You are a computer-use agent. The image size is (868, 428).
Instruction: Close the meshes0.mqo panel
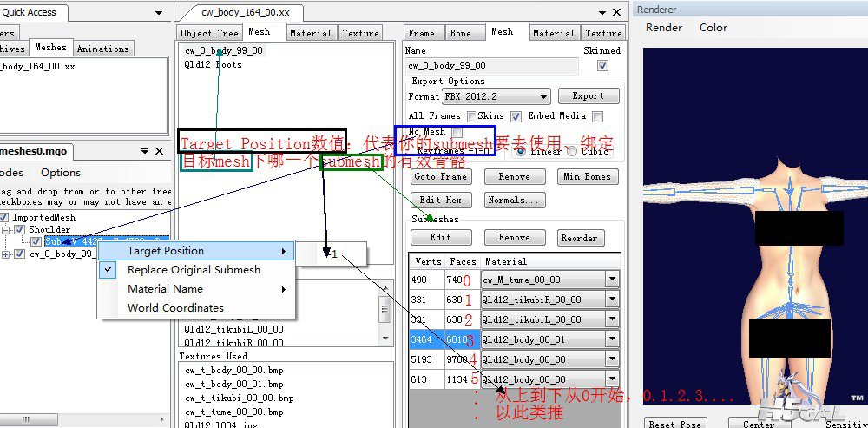pyautogui.click(x=159, y=151)
